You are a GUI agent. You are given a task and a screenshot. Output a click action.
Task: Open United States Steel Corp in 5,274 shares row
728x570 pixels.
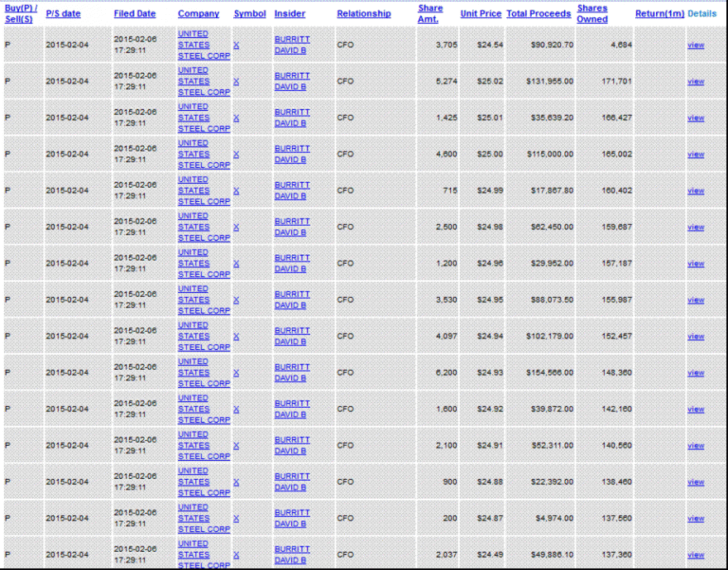(204, 81)
